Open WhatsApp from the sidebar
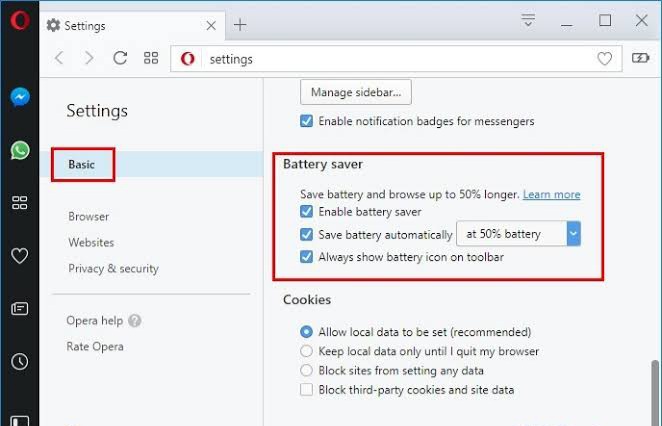 tap(20, 150)
